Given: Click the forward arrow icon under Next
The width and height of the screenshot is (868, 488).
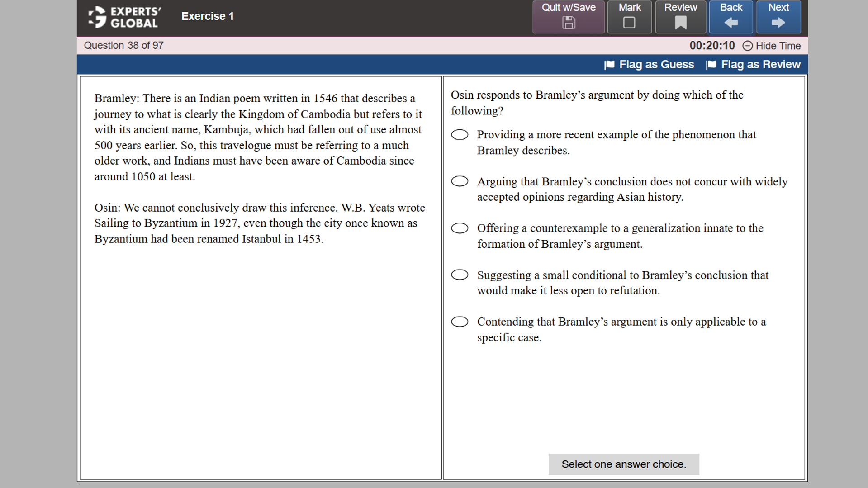Looking at the screenshot, I should pos(778,22).
